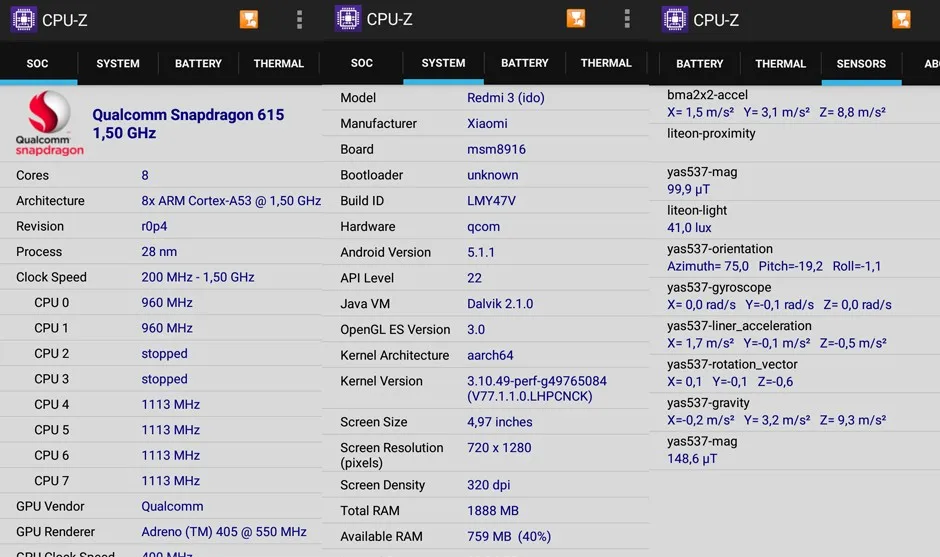Click 'yas537-rotation_vector' sensor name
Viewport: 940px width, 557px height.
(732, 365)
